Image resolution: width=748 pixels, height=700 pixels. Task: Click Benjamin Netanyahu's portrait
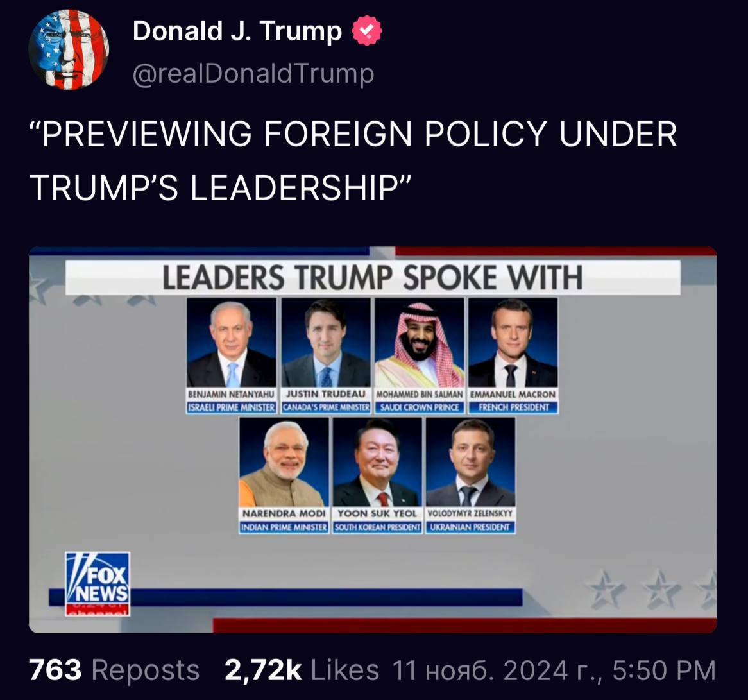point(232,343)
